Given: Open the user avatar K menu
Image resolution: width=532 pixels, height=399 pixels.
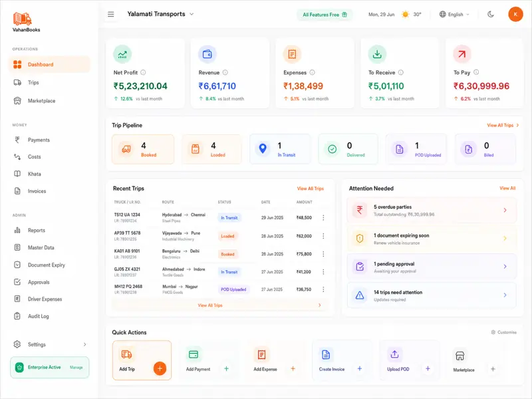Looking at the screenshot, I should (x=515, y=14).
